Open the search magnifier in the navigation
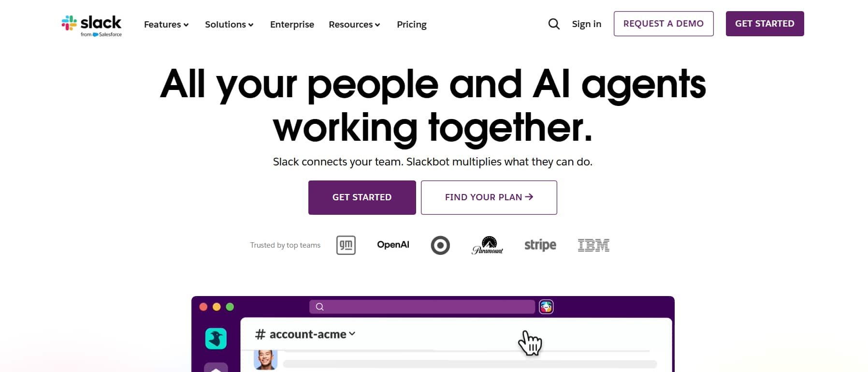This screenshot has height=372, width=868. [554, 24]
